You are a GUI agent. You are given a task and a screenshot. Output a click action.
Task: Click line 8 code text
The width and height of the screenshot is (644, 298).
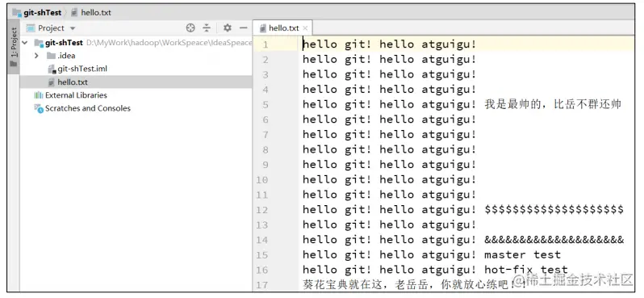[389, 149]
